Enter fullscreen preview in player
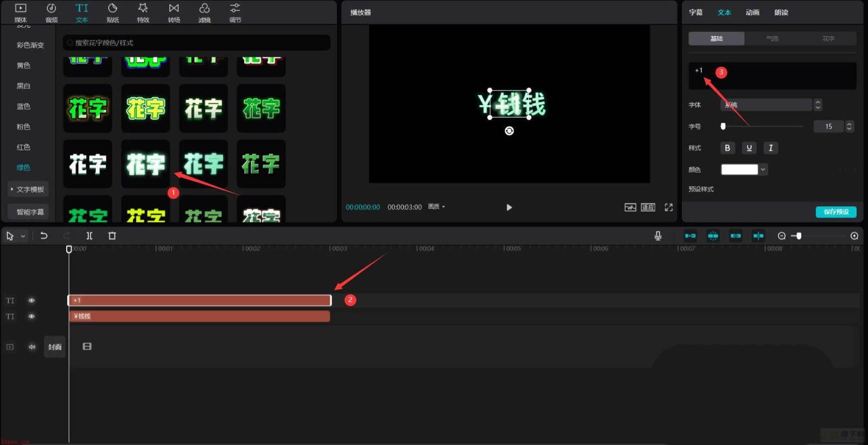Viewport: 868px width, 445px height. point(668,207)
